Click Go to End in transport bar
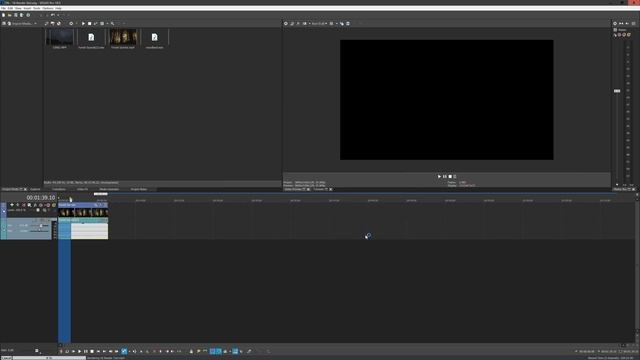Image resolution: width=640 pixels, height=360 pixels. pos(104,351)
